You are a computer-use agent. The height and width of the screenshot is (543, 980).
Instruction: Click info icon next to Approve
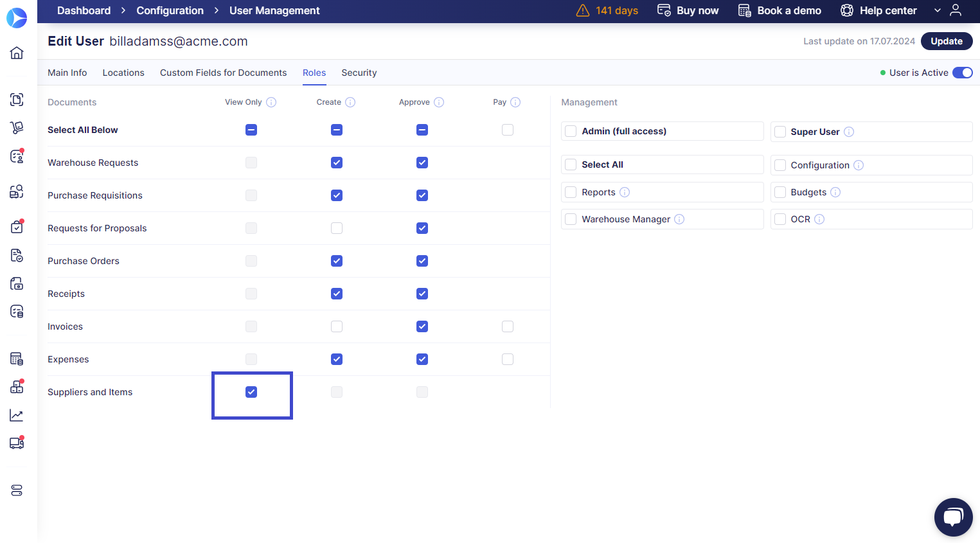tap(439, 102)
